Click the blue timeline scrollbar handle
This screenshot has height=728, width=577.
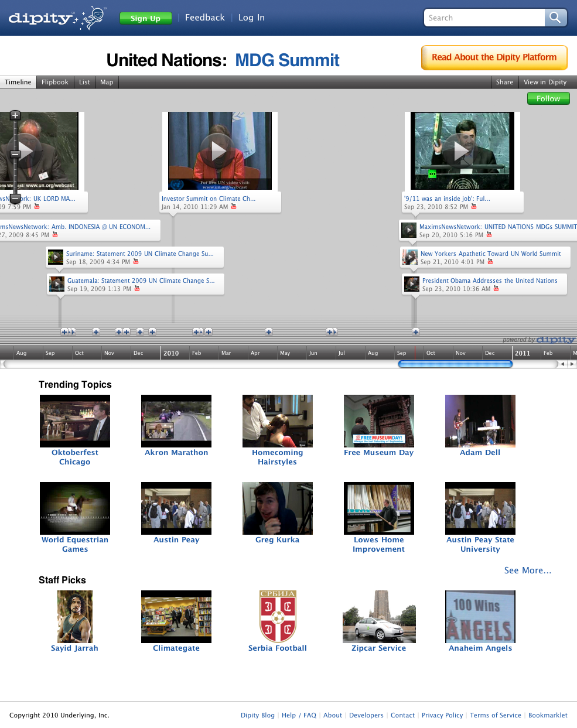[455, 364]
